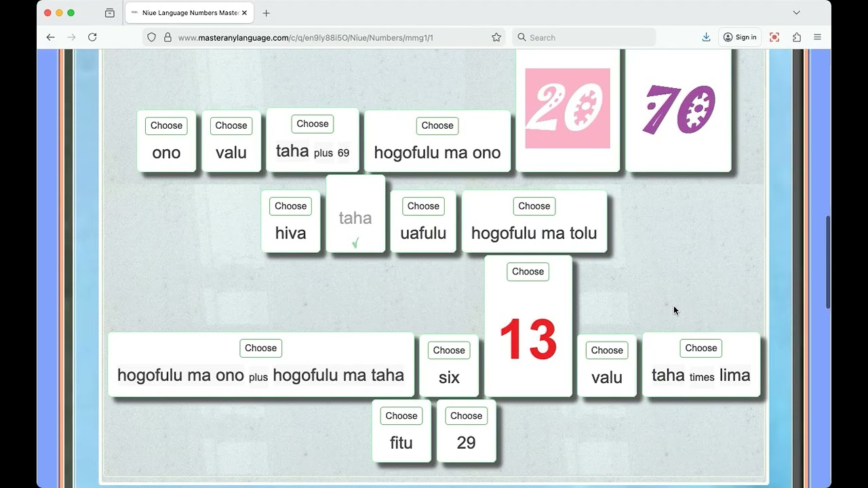Click the 'six' word text
The height and width of the screenshot is (488, 868).
click(x=449, y=378)
